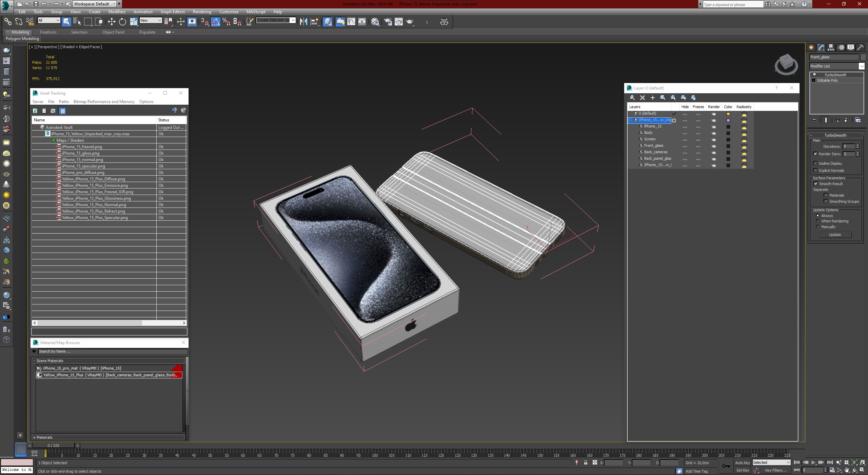Click the Select by Name toolbar icon
Screen dimensions: 868x475
click(x=77, y=22)
